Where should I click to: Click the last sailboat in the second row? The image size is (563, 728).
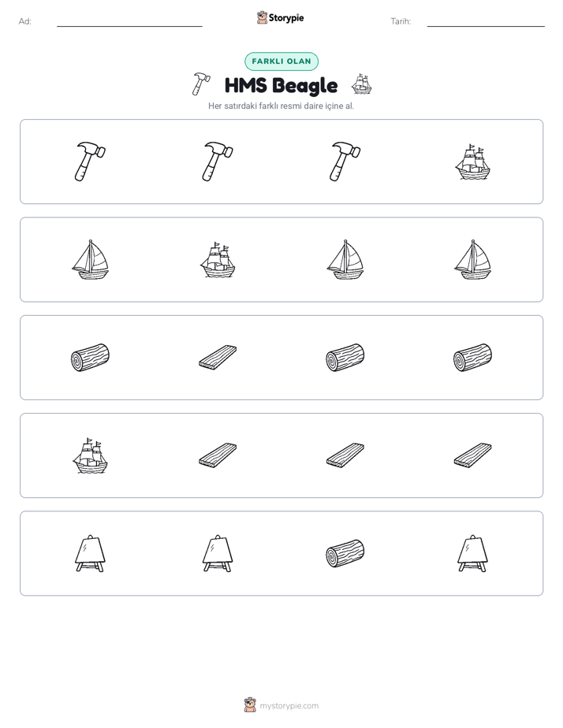(x=472, y=259)
